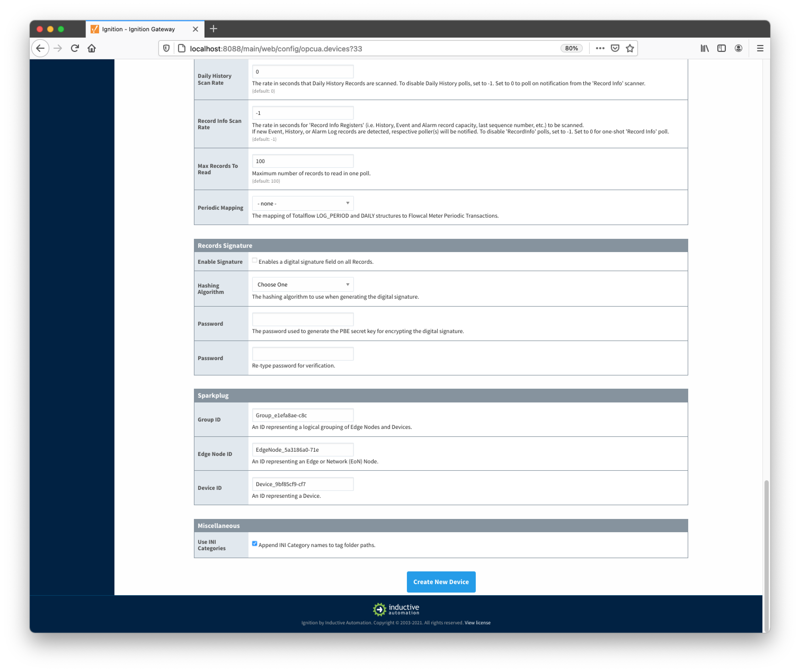
Task: Open page actions three-dots menu
Action: pyautogui.click(x=600, y=48)
